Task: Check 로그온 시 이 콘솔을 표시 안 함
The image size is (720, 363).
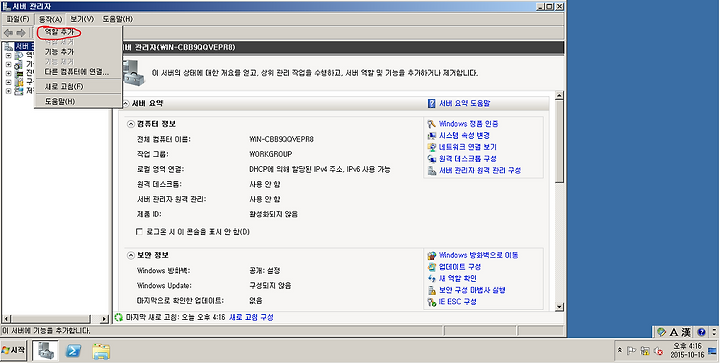Action: coord(140,232)
